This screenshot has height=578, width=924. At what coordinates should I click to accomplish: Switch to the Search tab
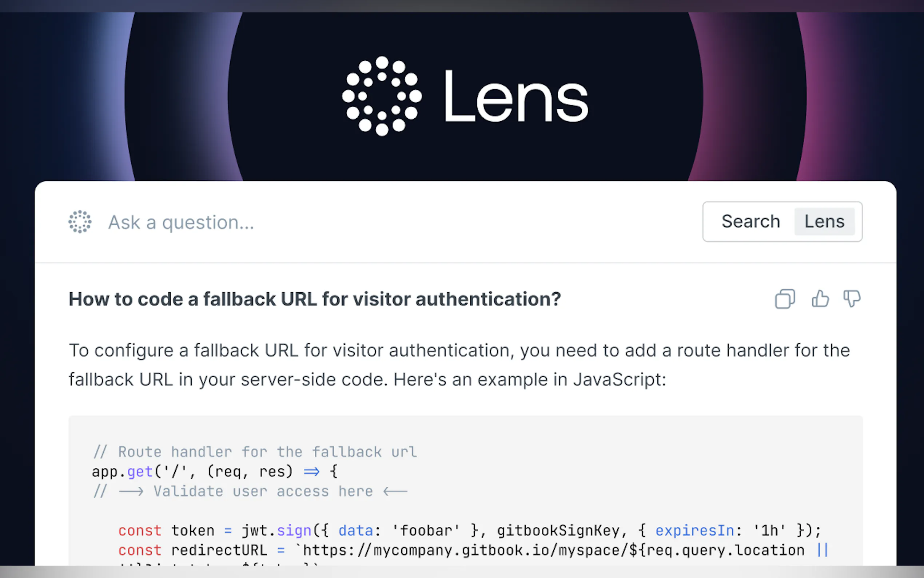click(750, 222)
